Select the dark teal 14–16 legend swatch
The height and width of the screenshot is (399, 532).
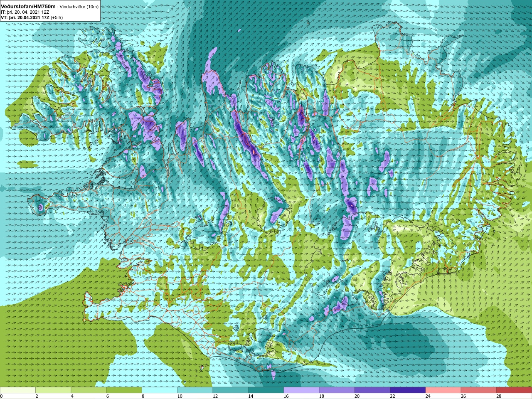click(266, 390)
